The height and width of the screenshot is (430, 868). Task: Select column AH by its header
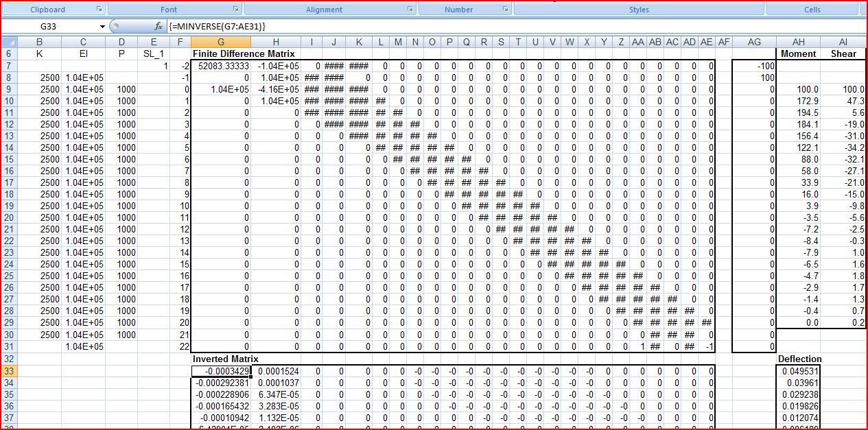[798, 42]
